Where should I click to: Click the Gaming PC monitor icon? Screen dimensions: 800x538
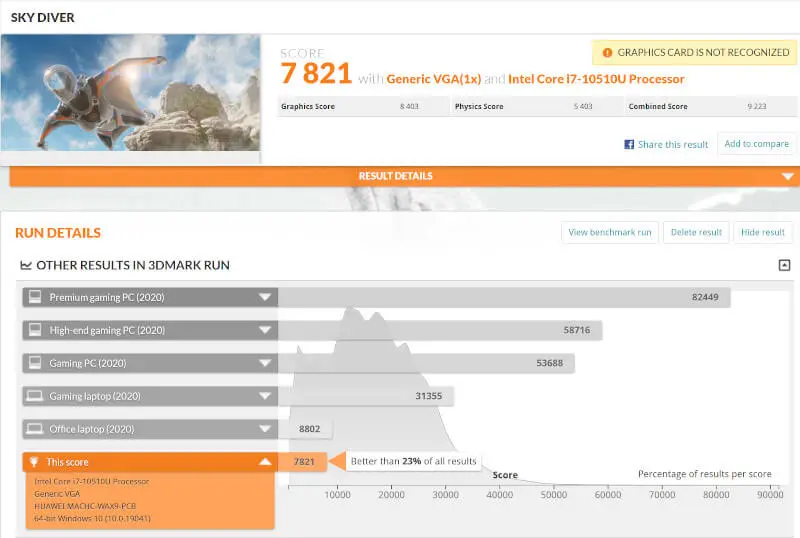coord(35,363)
